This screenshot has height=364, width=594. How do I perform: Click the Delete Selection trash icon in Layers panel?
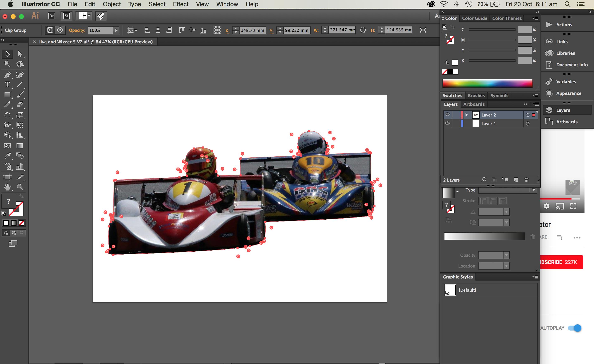pyautogui.click(x=526, y=180)
